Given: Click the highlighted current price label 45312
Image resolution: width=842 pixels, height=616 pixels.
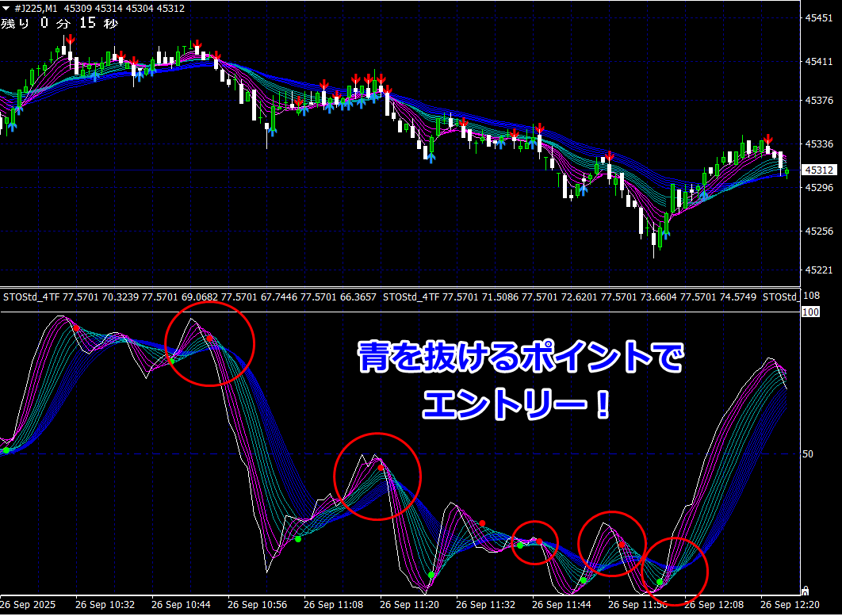Looking at the screenshot, I should coord(819,170).
